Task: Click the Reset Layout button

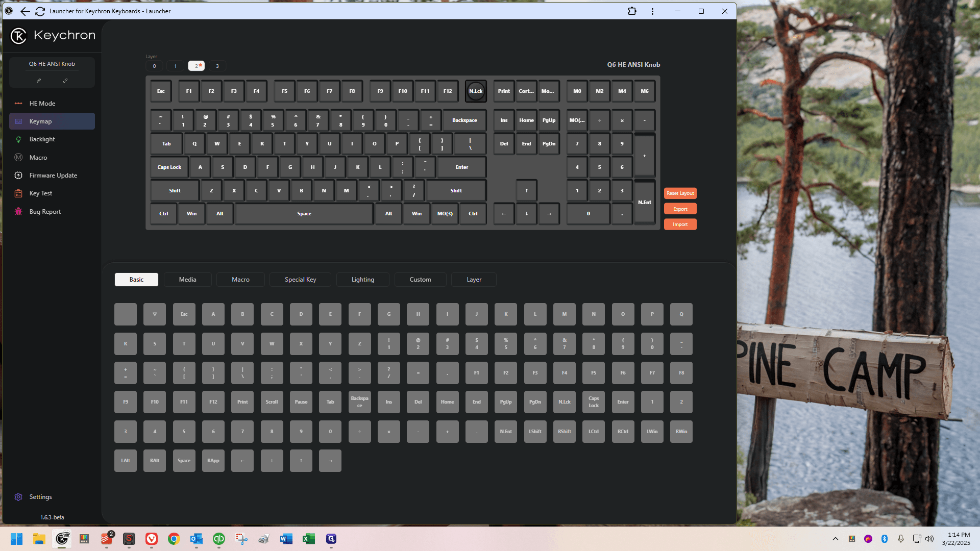Action: coord(680,193)
